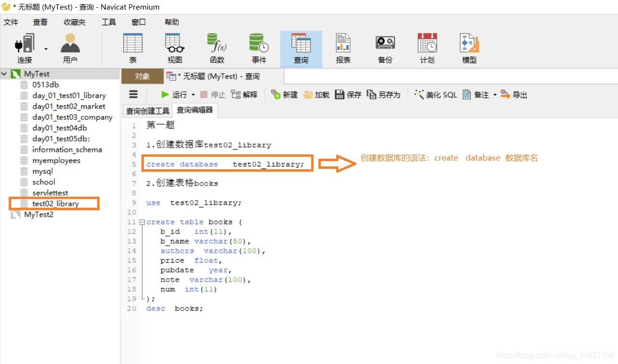Select the Backup (备份) toolbar icon
Screen dimensions: 618x364
(x=385, y=49)
